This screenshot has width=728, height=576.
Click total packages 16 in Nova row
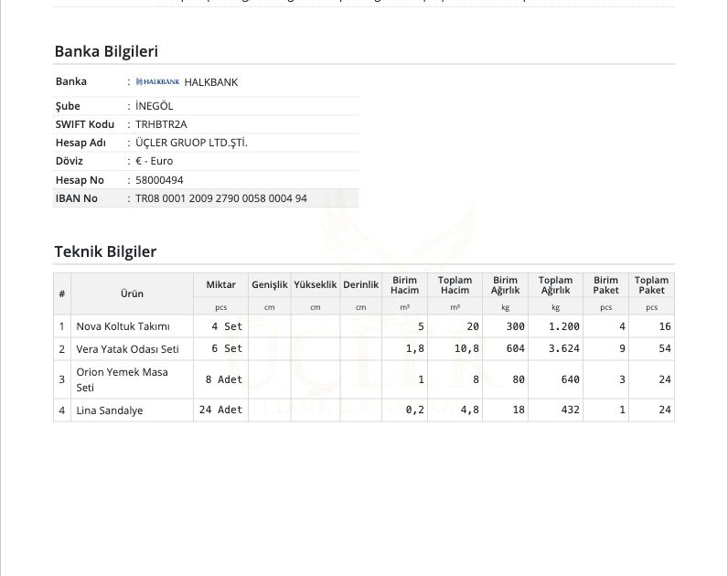[665, 326]
